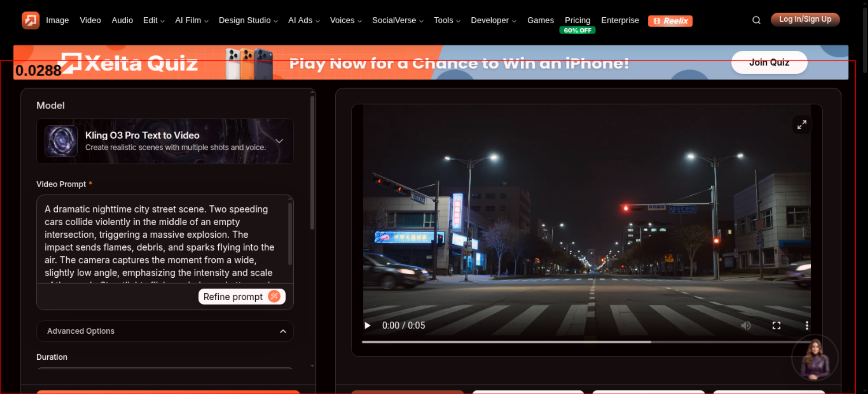Expand the Design Studio menu
This screenshot has height=394, width=868.
pos(248,20)
